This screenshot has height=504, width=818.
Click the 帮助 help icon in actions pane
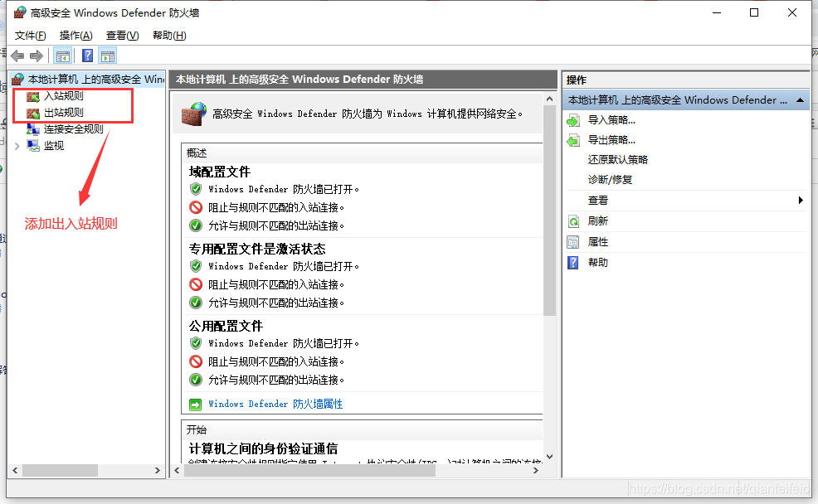573,263
